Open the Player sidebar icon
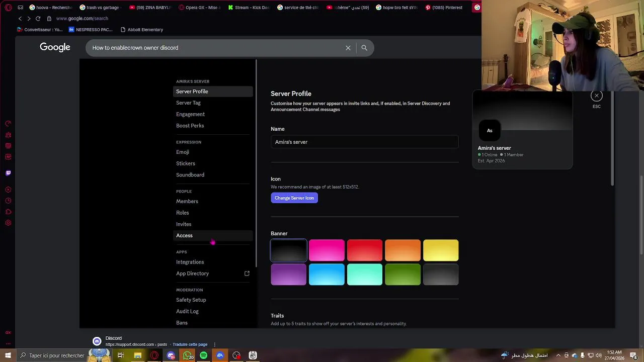This screenshot has height=362, width=644. pos(8,190)
